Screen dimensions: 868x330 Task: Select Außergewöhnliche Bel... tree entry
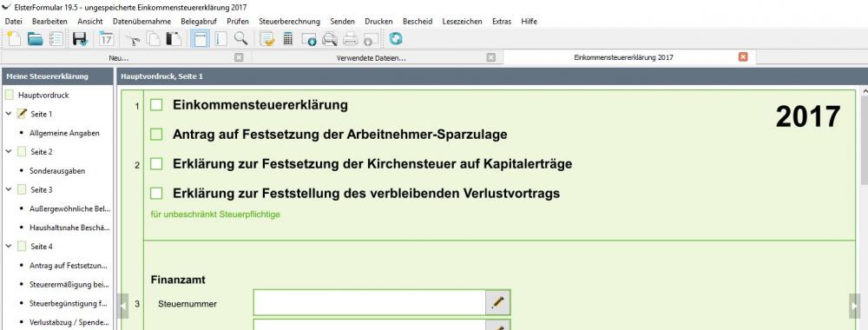click(x=70, y=208)
